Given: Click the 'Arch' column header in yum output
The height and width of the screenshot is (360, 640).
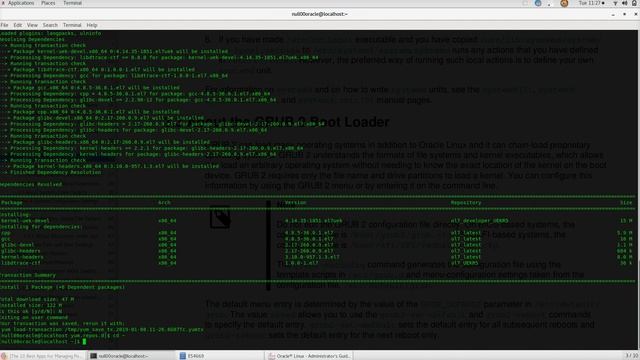Looking at the screenshot, I should click(164, 202).
